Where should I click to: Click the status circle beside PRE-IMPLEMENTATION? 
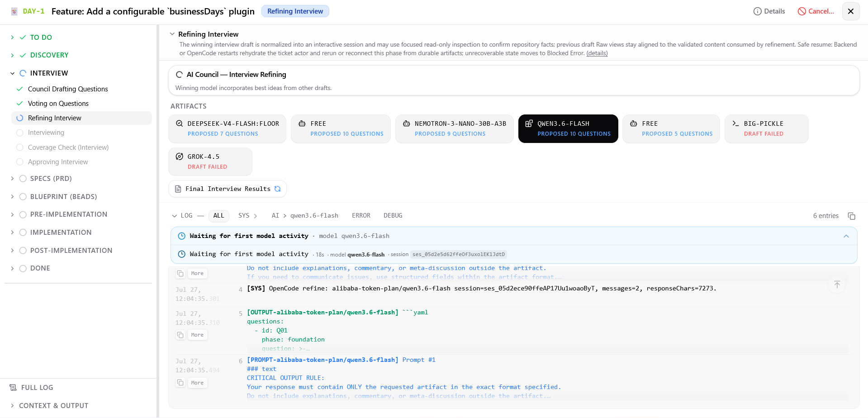[23, 214]
